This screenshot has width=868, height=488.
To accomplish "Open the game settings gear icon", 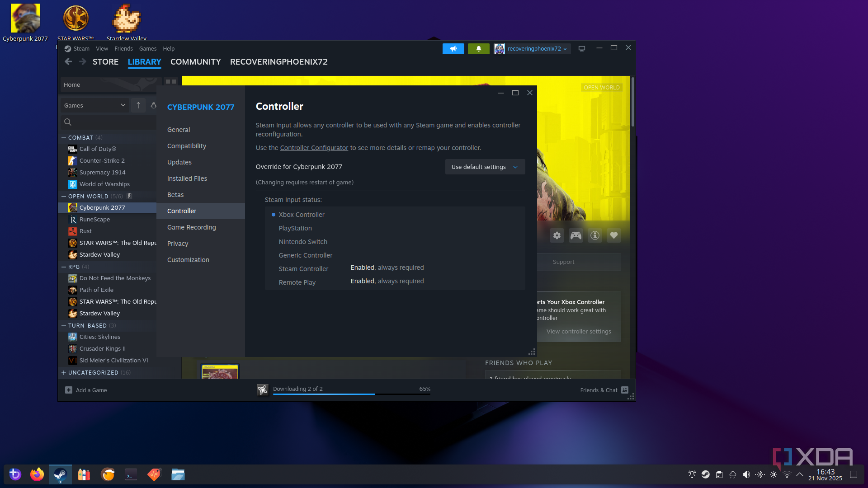I will (557, 235).
